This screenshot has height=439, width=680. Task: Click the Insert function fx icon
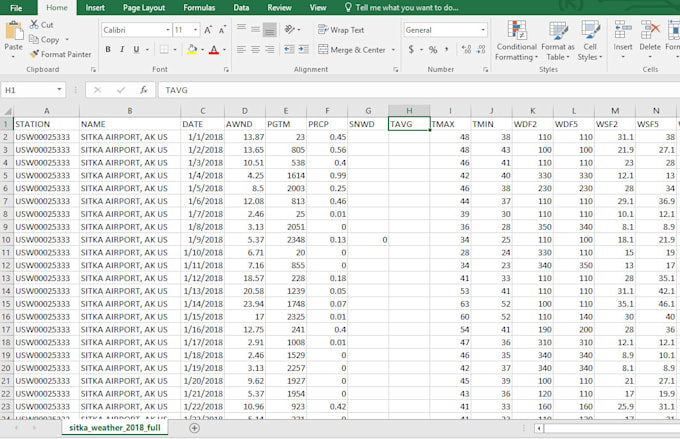pos(144,90)
